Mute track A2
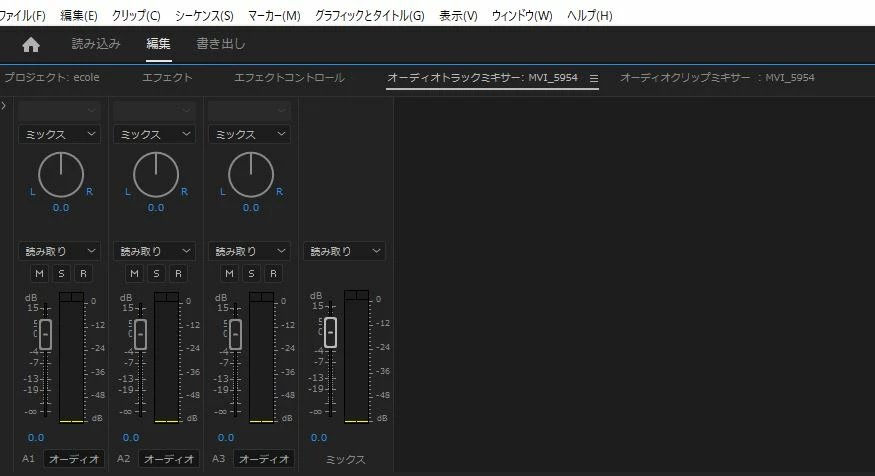875x476 pixels. pyautogui.click(x=134, y=273)
